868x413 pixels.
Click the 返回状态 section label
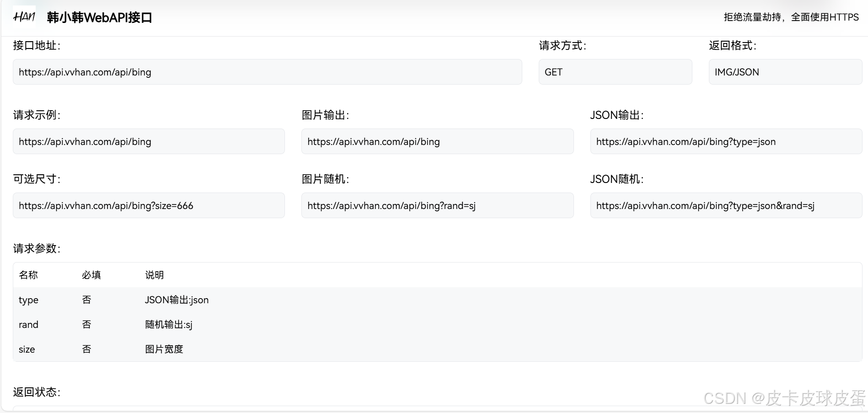pyautogui.click(x=37, y=392)
